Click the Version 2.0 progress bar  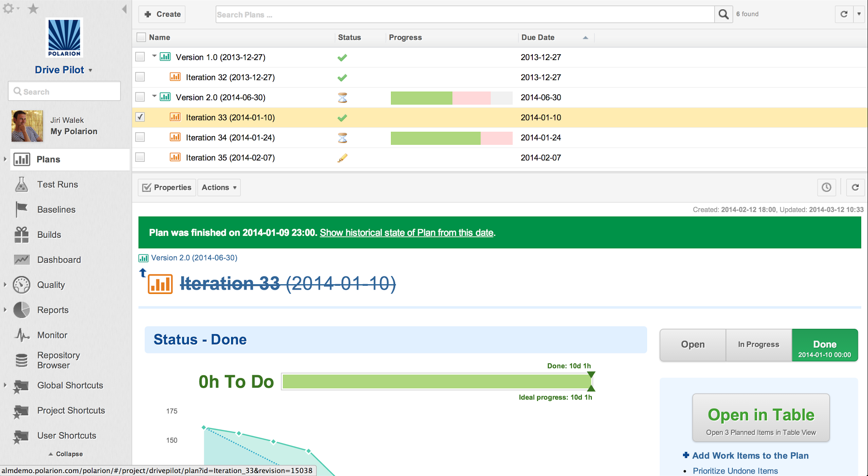coord(451,98)
